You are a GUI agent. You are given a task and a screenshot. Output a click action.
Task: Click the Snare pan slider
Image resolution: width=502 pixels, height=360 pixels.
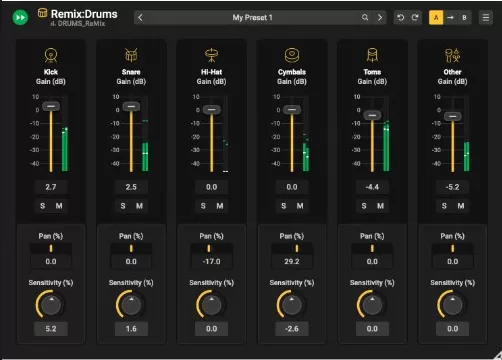(x=131, y=248)
